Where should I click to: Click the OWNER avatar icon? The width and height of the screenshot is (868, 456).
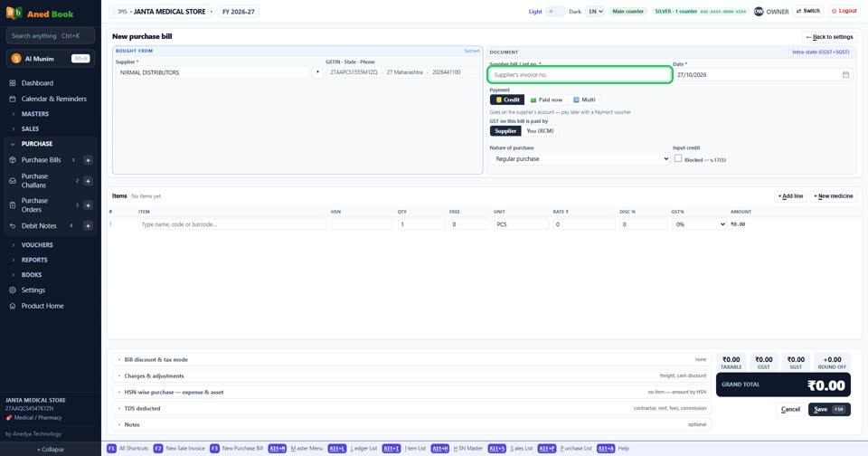759,11
